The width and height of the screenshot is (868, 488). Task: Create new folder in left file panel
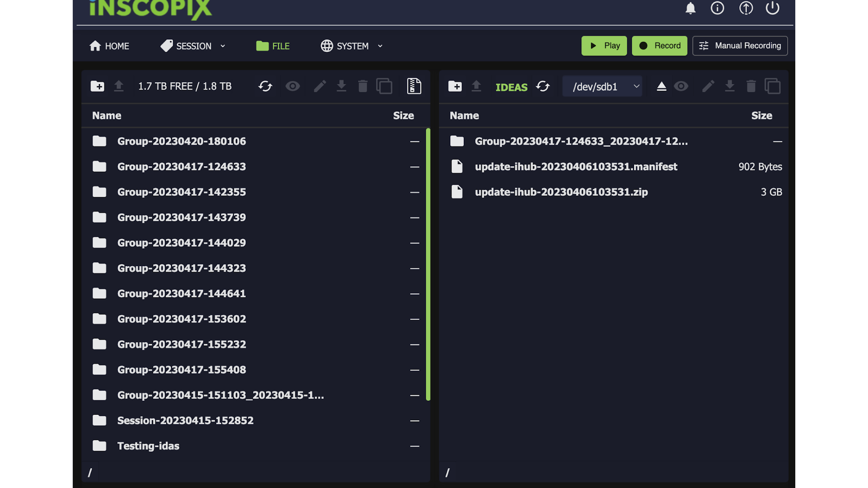pyautogui.click(x=97, y=86)
